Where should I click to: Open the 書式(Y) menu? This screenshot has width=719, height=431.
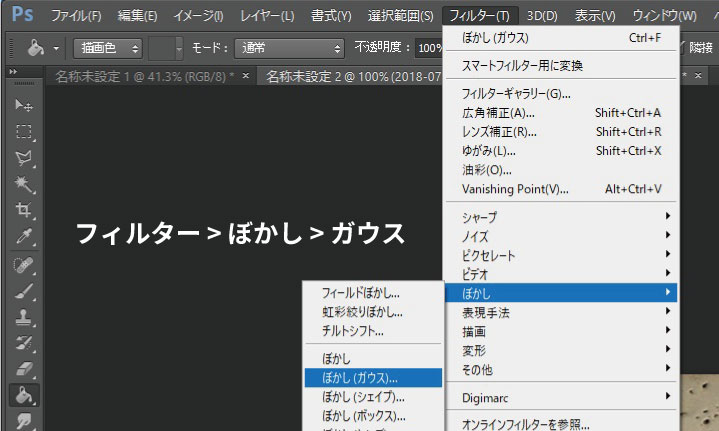pyautogui.click(x=331, y=16)
